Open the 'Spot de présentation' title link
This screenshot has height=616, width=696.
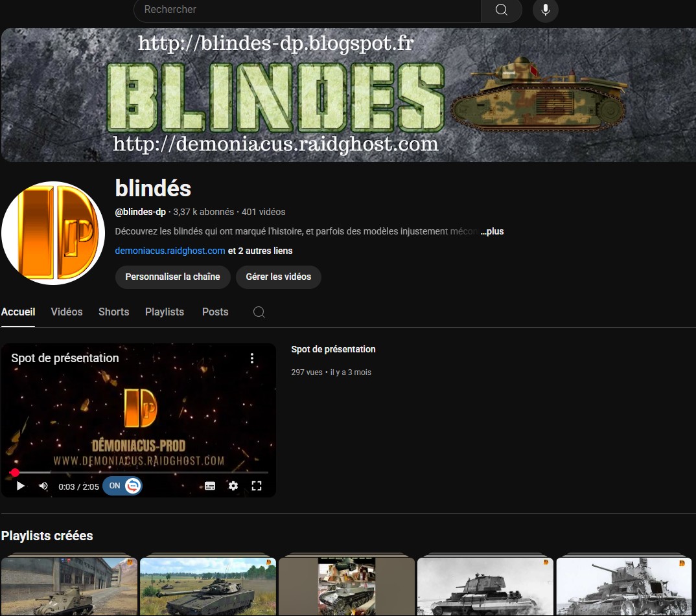pos(333,349)
